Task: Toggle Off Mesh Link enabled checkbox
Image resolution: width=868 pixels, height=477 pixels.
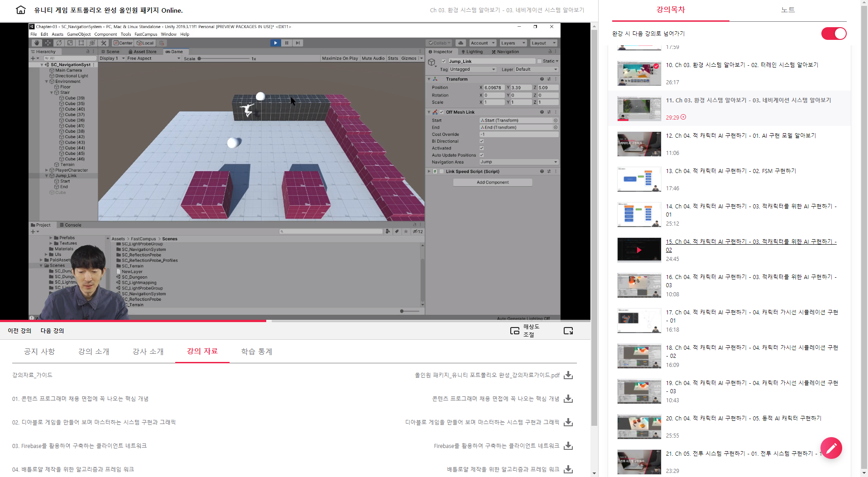Action: [441, 112]
